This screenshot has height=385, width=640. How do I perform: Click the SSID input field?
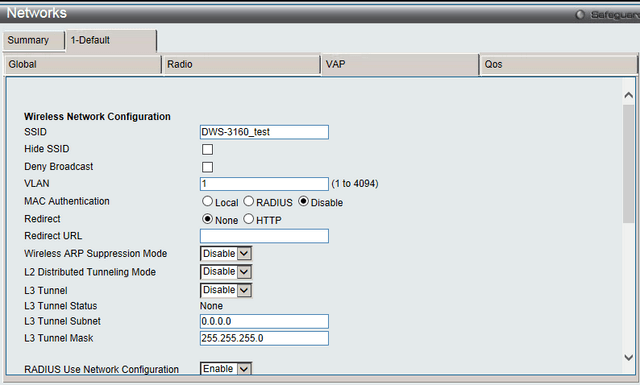pyautogui.click(x=264, y=132)
